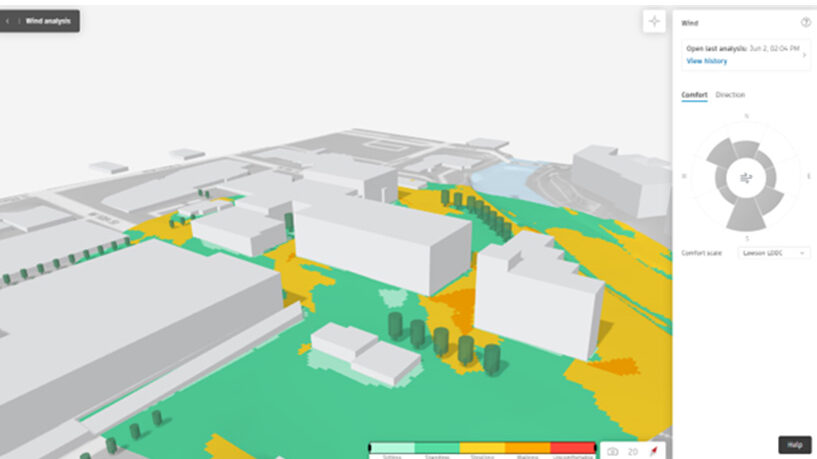This screenshot has width=817, height=459.
Task: Click the wind icon in the rose center
Action: coord(745,177)
